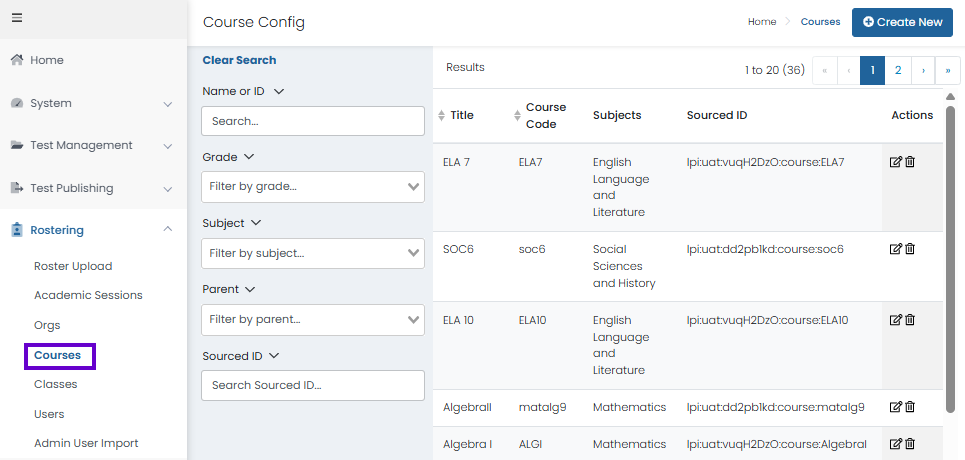This screenshot has height=460, width=965.
Task: Go to next results page
Action: [923, 71]
